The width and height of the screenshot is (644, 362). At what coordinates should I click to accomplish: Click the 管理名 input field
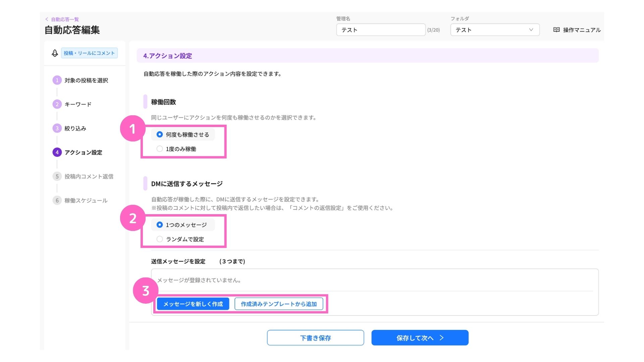381,30
